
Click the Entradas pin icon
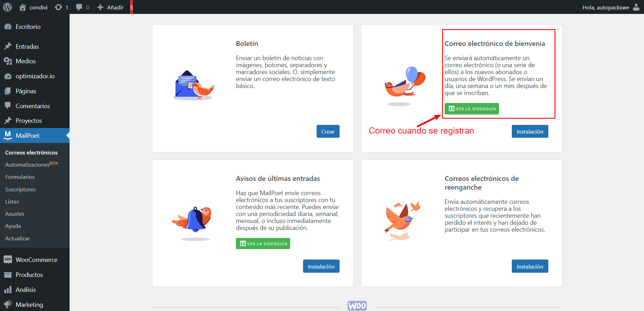(8, 46)
